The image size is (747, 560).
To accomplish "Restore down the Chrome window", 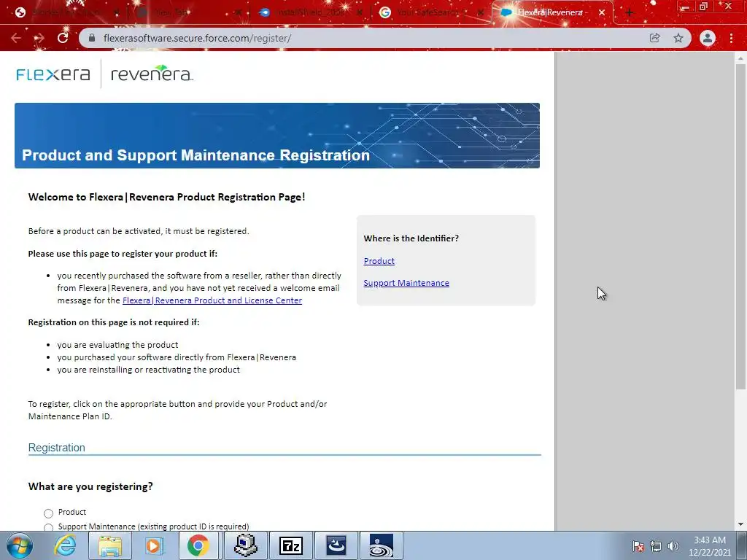I will coord(704,7).
